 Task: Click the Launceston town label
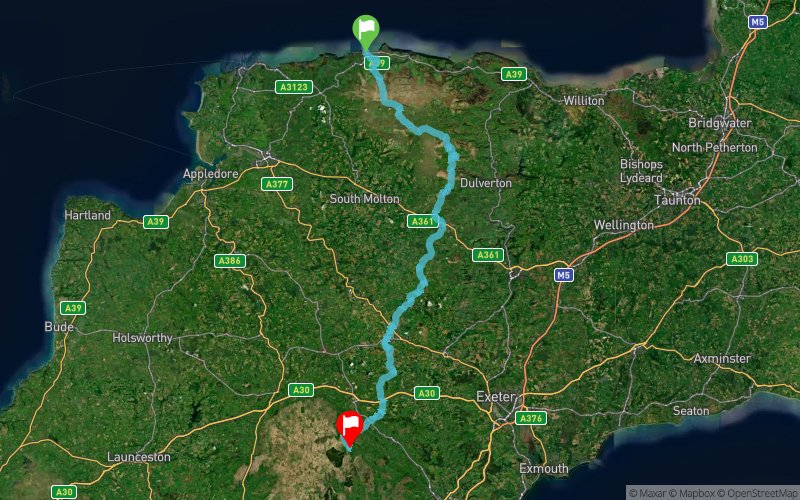click(139, 457)
